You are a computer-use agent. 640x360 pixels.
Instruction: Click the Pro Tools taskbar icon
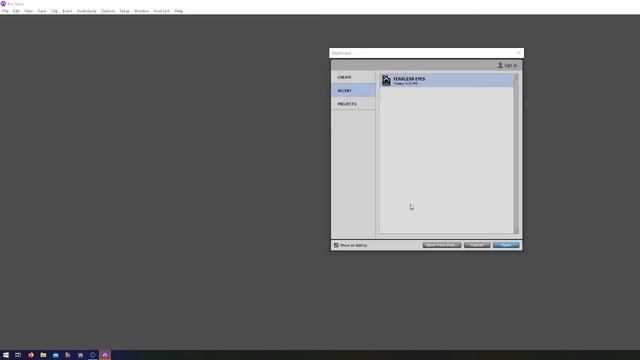click(x=105, y=355)
